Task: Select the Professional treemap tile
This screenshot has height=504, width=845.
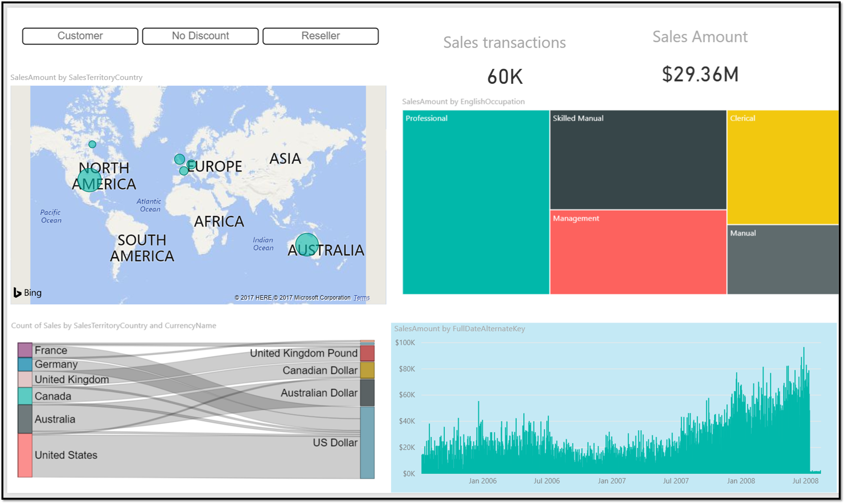Action: (476, 202)
